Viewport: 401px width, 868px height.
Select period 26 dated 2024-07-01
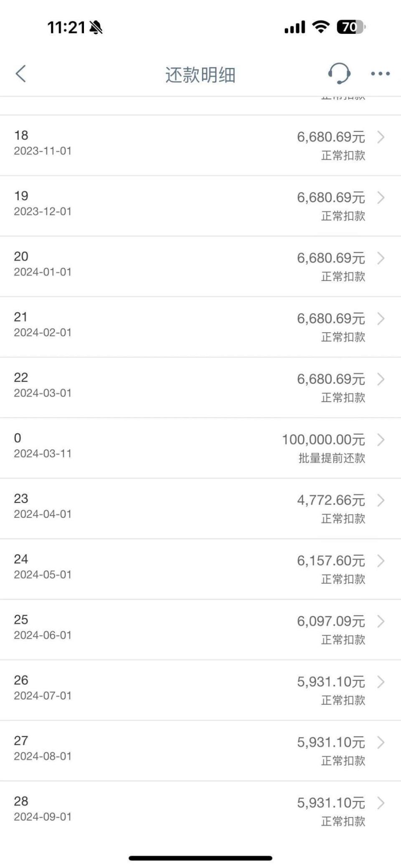[x=200, y=690]
